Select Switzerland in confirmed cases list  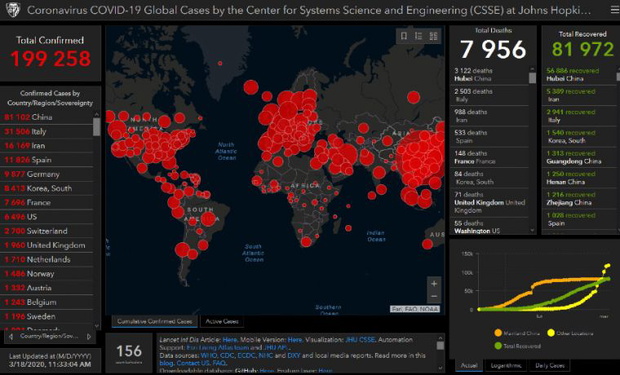[47, 231]
